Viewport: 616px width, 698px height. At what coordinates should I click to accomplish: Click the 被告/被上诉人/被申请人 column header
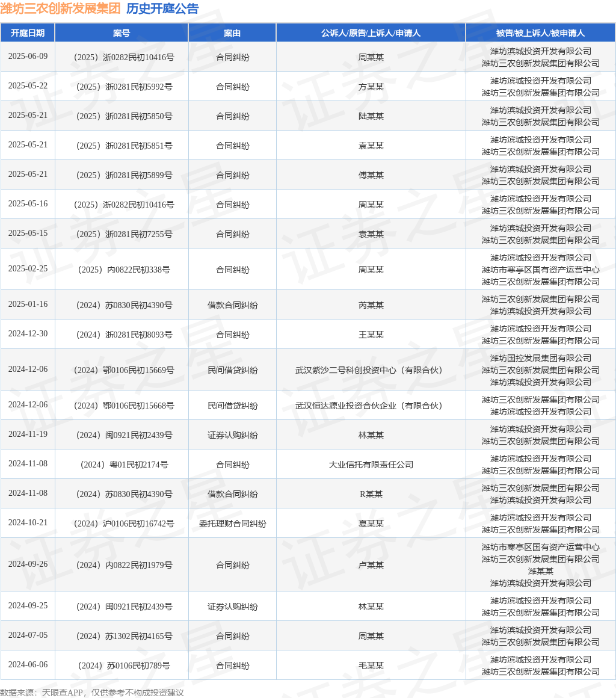(x=540, y=33)
